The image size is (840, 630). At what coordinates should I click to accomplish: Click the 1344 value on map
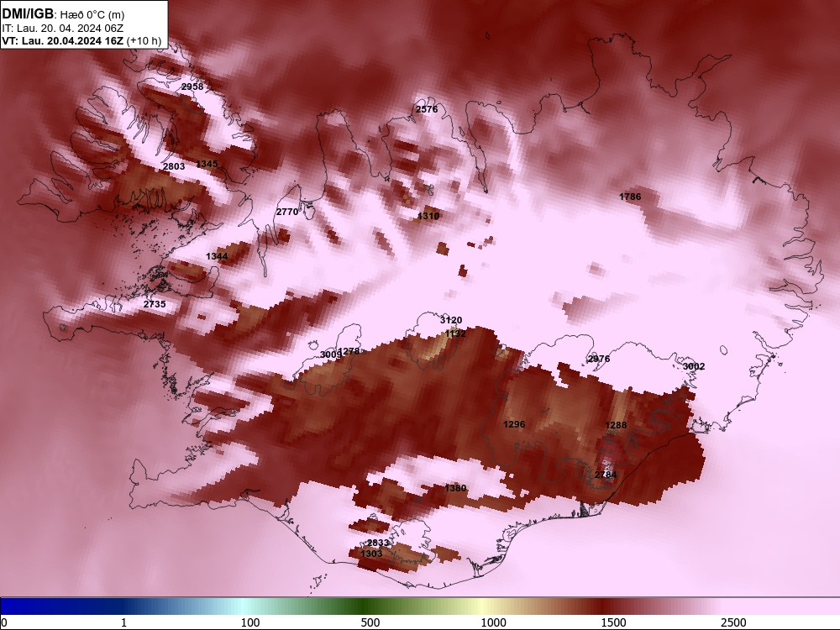[x=217, y=256]
